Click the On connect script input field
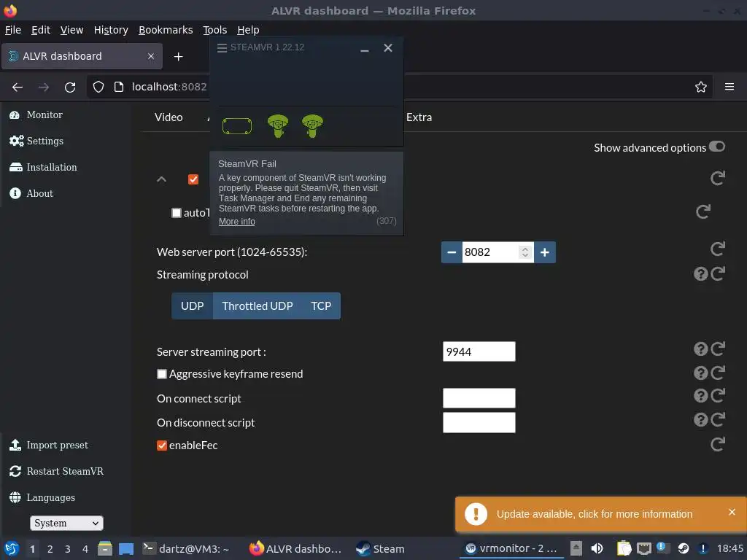 tap(479, 398)
